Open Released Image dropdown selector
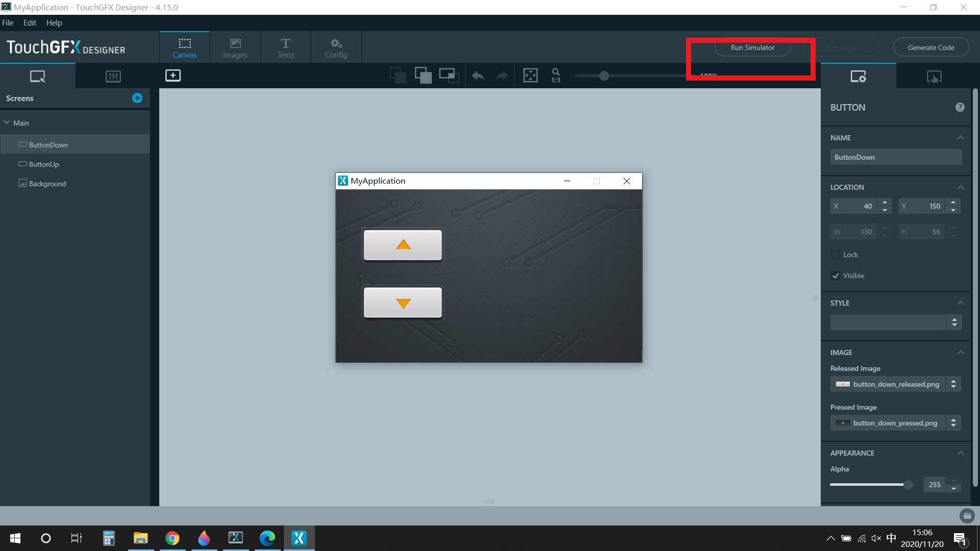Viewport: 980px width, 551px height. 953,384
